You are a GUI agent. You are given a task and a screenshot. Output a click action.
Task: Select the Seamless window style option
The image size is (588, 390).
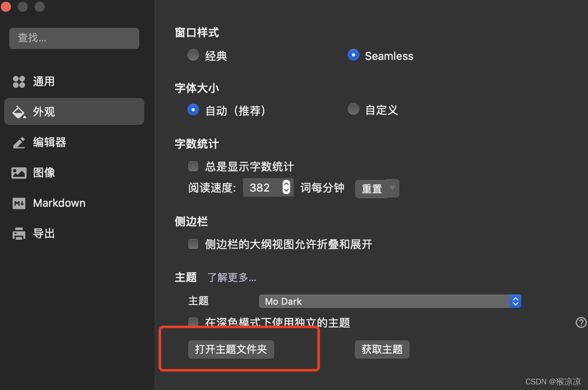[x=353, y=55]
